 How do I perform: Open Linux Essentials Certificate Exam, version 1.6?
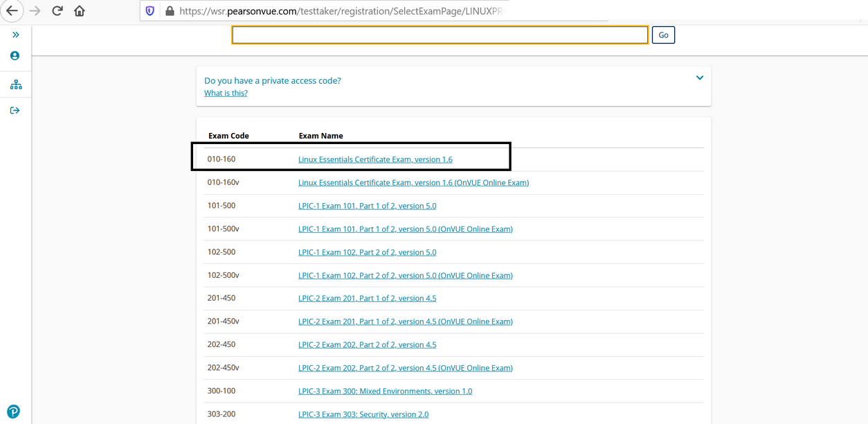tap(375, 159)
